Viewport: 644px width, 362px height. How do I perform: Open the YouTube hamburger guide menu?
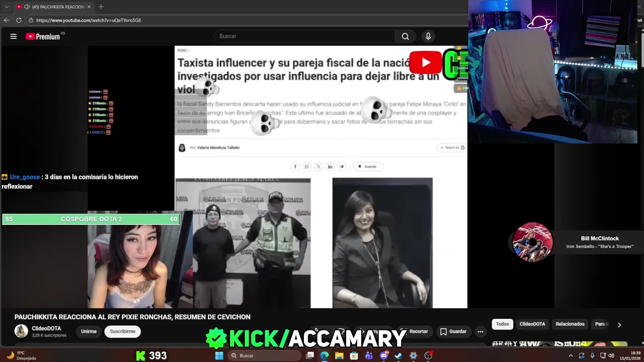(14, 36)
